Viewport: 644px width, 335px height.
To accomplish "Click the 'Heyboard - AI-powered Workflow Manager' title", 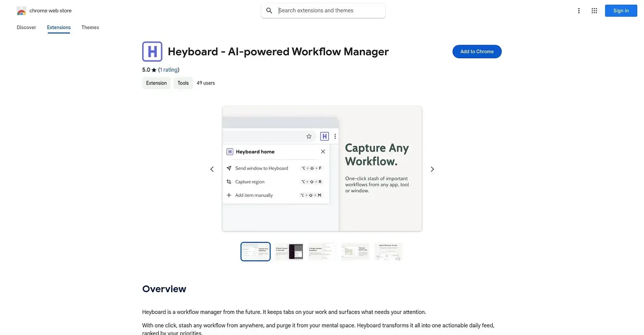I will 278,51.
